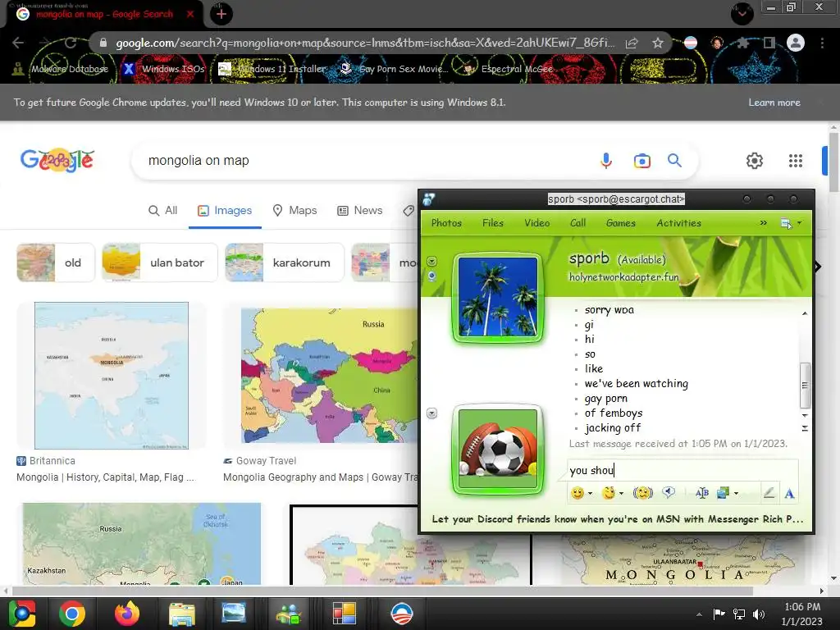Image resolution: width=840 pixels, height=630 pixels.
Task: Click the magnifier search button in Google
Action: [674, 160]
